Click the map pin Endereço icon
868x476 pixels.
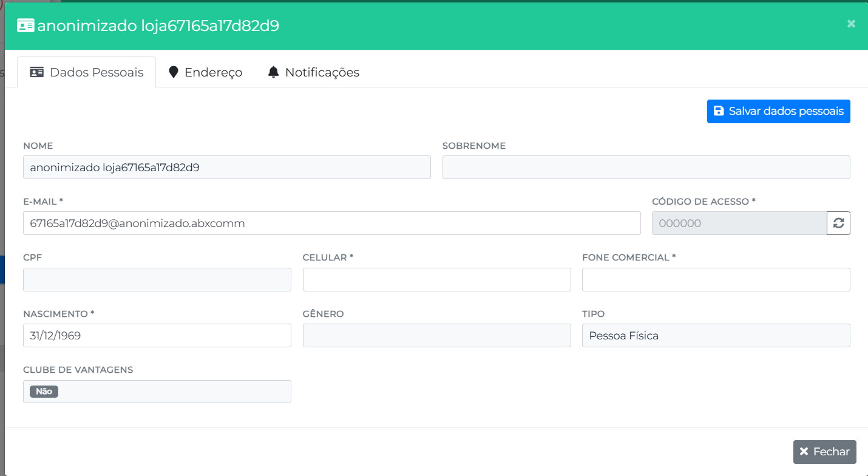(174, 72)
